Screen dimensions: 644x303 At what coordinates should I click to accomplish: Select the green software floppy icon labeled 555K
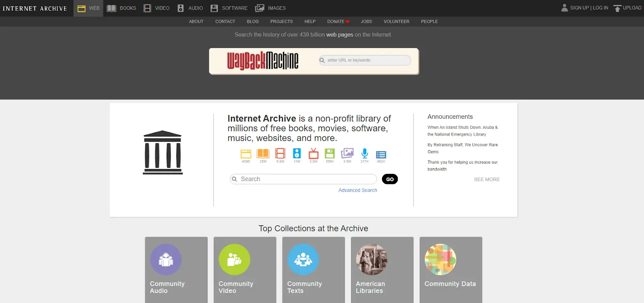click(x=330, y=153)
